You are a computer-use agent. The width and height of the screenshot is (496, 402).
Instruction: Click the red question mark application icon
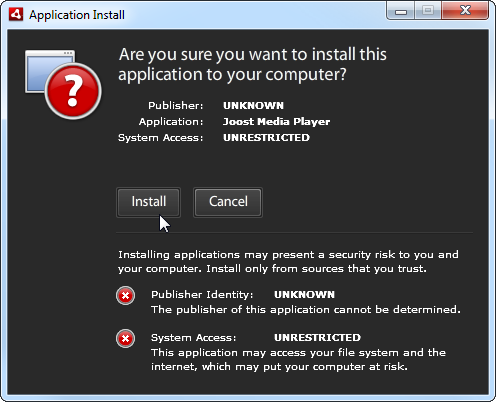63,84
